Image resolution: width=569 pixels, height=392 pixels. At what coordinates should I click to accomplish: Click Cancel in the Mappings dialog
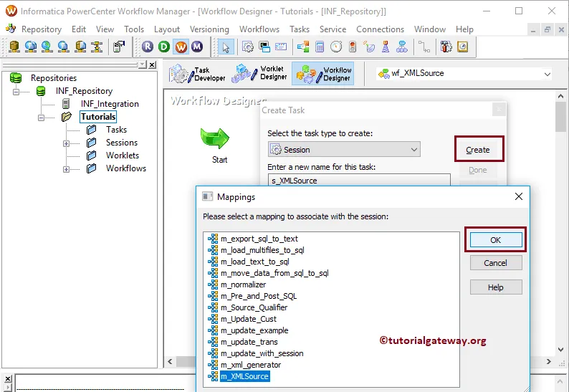pos(496,263)
